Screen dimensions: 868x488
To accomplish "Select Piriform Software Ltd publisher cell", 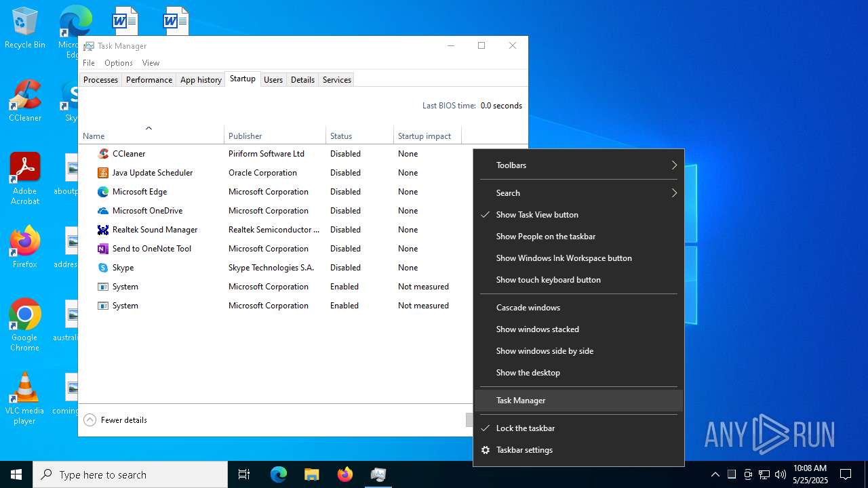I will click(x=267, y=154).
